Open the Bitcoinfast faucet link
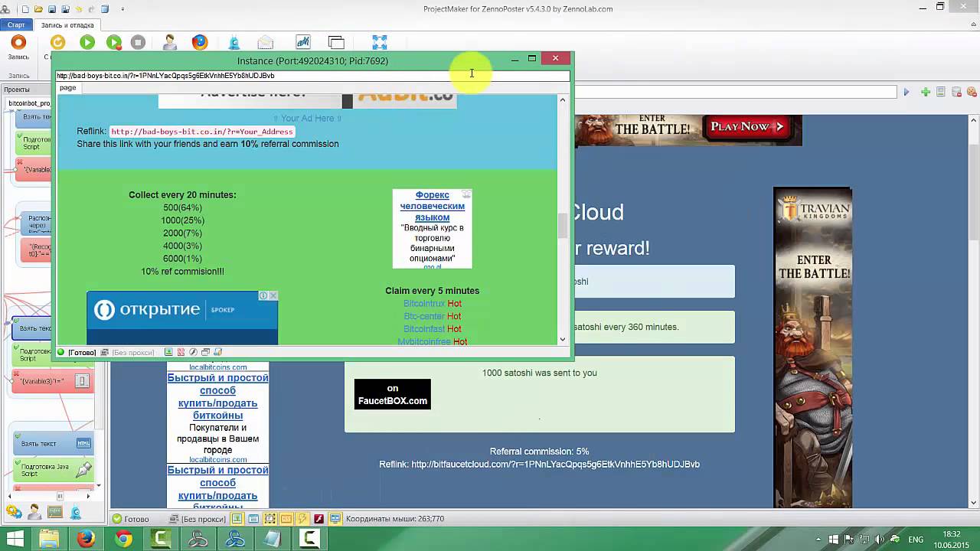 (424, 329)
